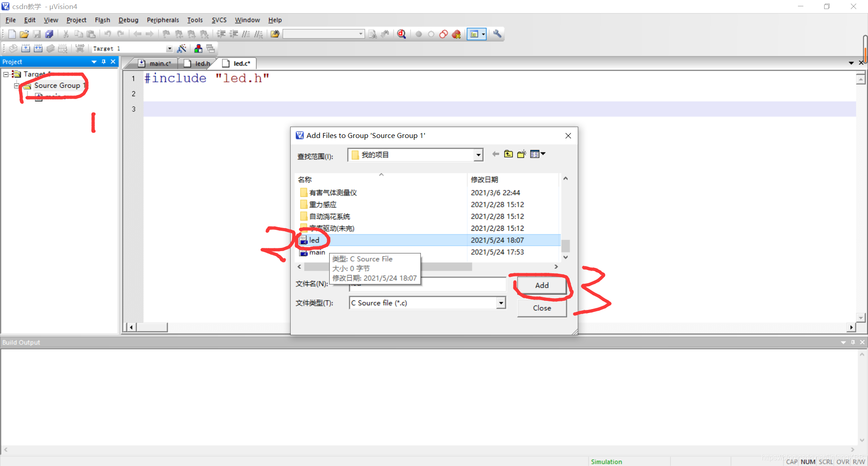Screen dimensions: 868x466
Task: Click the Copy icon in the toolbar
Action: click(79, 34)
